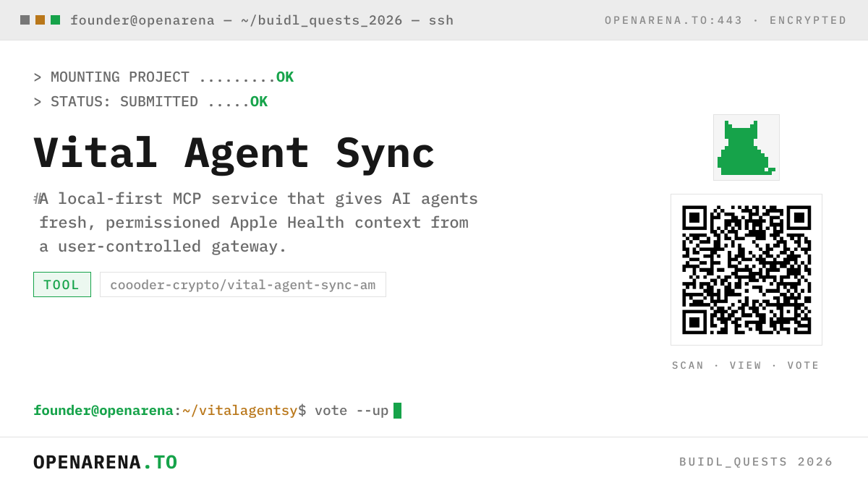Viewport: 868px width, 488px height.
Task: Click the BUIDL_QUESTS 2026 footer text
Action: coord(757,462)
